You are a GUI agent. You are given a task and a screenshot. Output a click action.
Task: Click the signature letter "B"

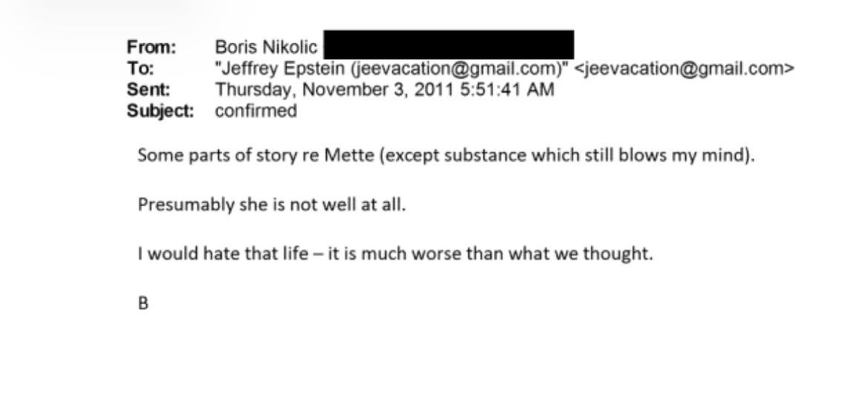pyautogui.click(x=143, y=303)
